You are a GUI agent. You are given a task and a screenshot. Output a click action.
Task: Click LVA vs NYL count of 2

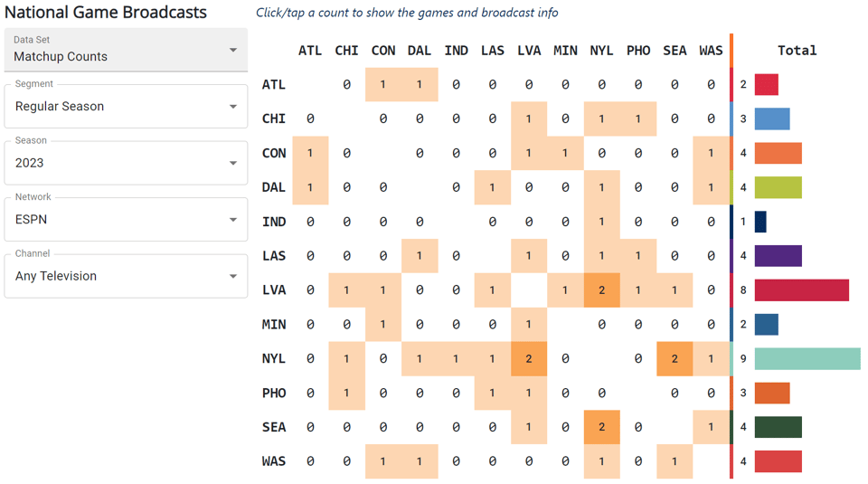pos(601,289)
